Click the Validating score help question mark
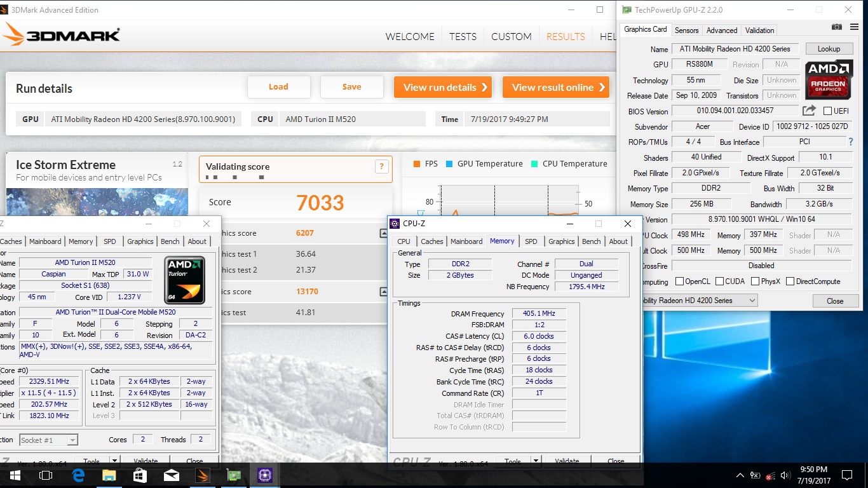Viewport: 868px width, 488px height. coord(381,167)
